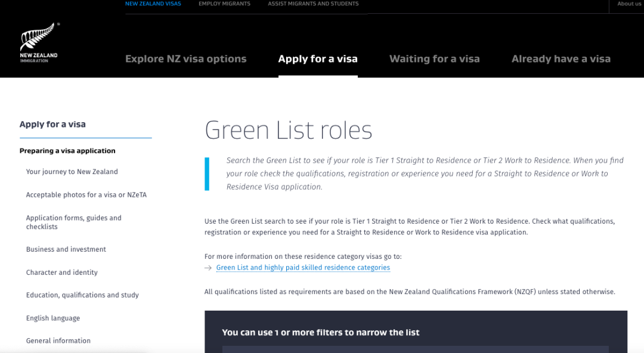Go to English language sidebar link
644x353 pixels.
coord(53,318)
